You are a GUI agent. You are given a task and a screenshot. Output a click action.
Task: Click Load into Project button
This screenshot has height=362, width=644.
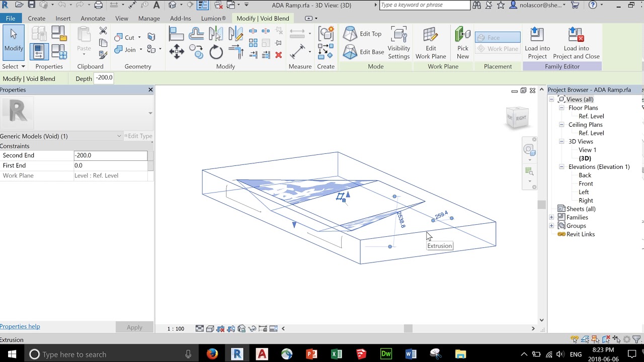(537, 44)
